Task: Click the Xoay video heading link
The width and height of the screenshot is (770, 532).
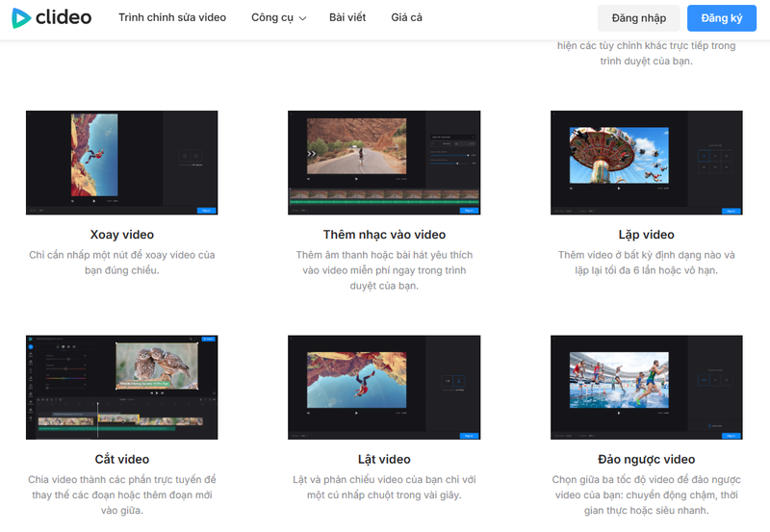Action: coord(122,235)
